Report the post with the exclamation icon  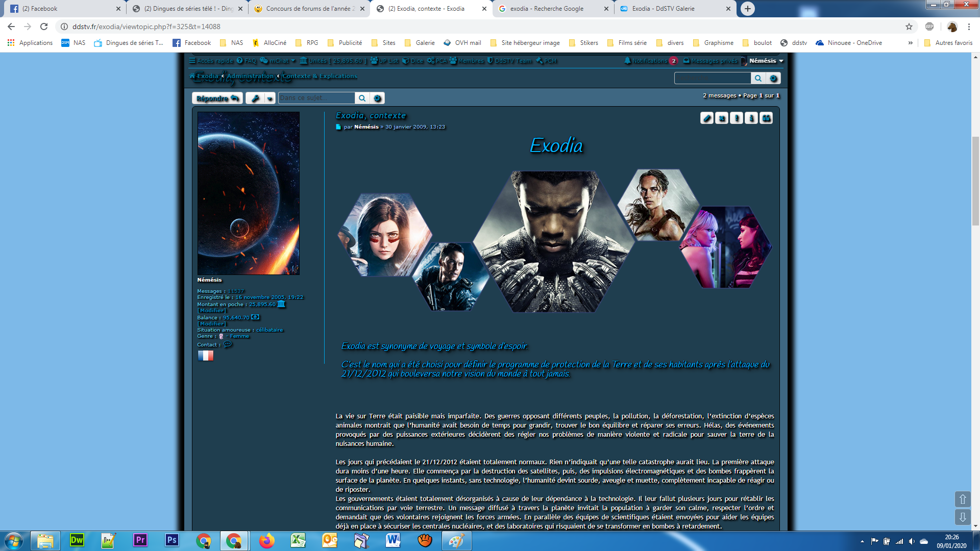coord(737,118)
